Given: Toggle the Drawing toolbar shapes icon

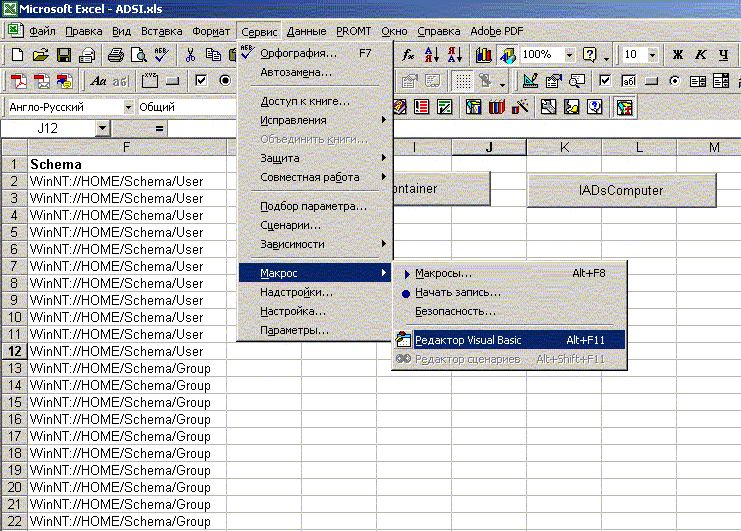Looking at the screenshot, I should pos(508,55).
